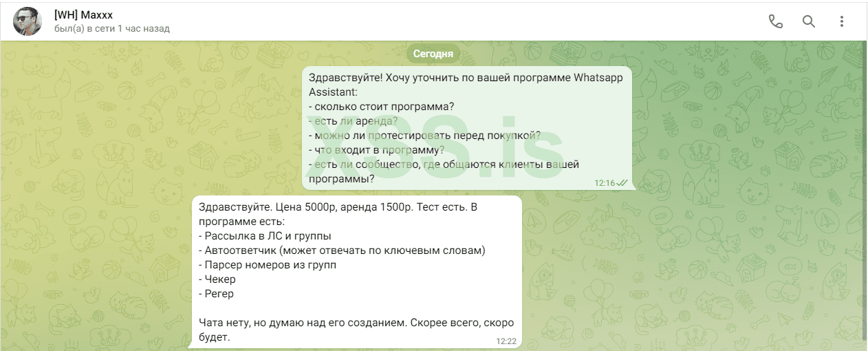
Task: Click the 12:22 timestamp of incoming reply
Action: pos(506,341)
